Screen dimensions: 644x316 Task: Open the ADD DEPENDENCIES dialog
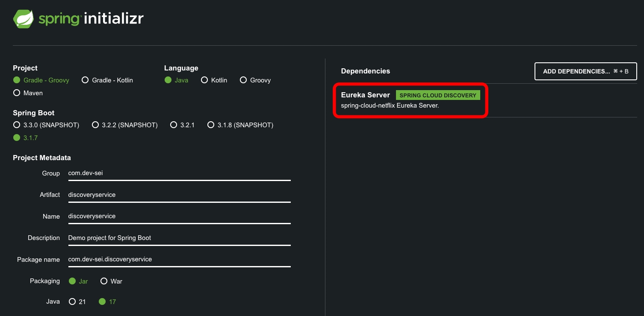[x=585, y=71]
